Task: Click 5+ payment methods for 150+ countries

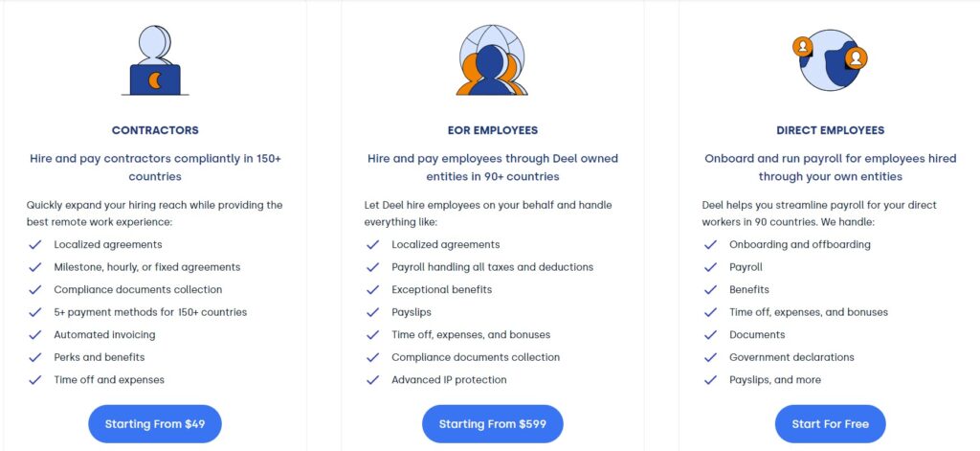Action: click(x=150, y=312)
